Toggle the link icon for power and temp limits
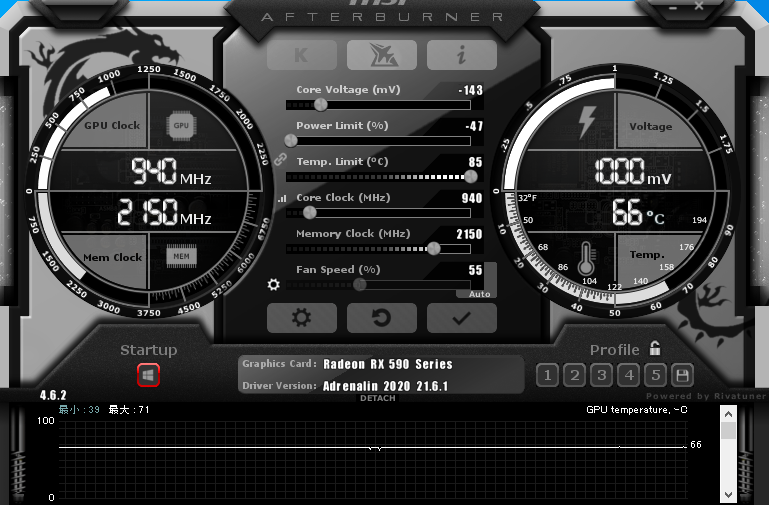This screenshot has width=769, height=505. tap(280, 159)
